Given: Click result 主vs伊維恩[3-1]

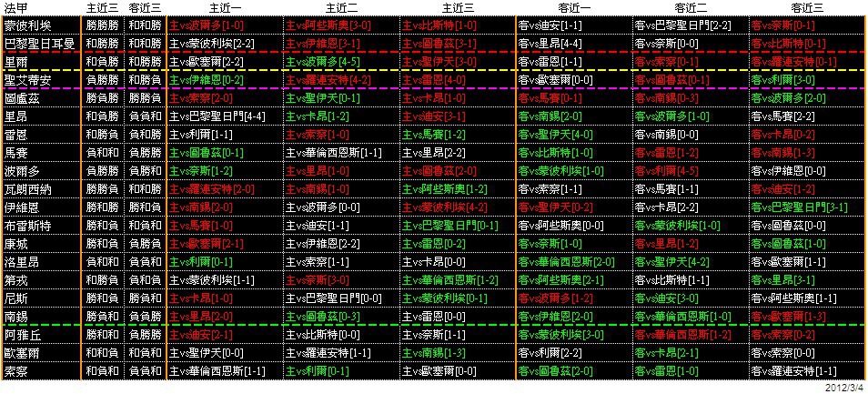Looking at the screenshot, I should [x=323, y=44].
